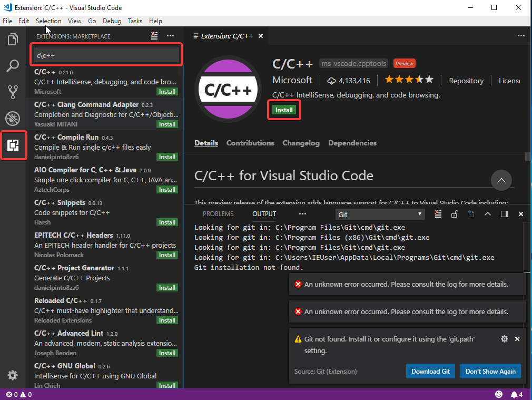The height and width of the screenshot is (400, 532).
Task: Maximize the output panel with chevron
Action: coord(488,214)
